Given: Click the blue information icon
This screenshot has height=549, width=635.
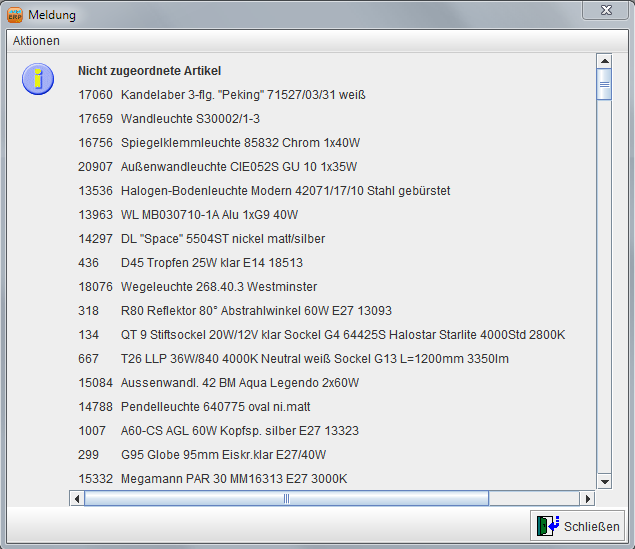Looking at the screenshot, I should point(38,78).
